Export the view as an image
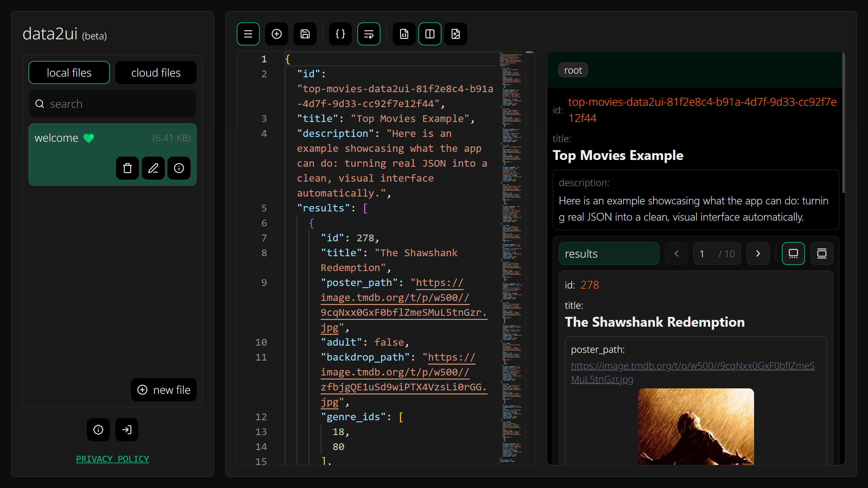 click(x=455, y=34)
